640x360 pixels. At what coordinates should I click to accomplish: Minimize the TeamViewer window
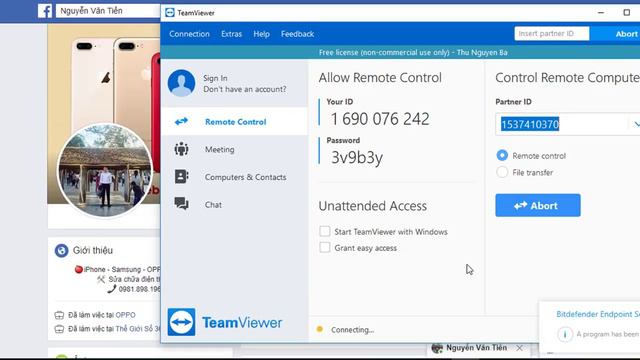pos(601,13)
